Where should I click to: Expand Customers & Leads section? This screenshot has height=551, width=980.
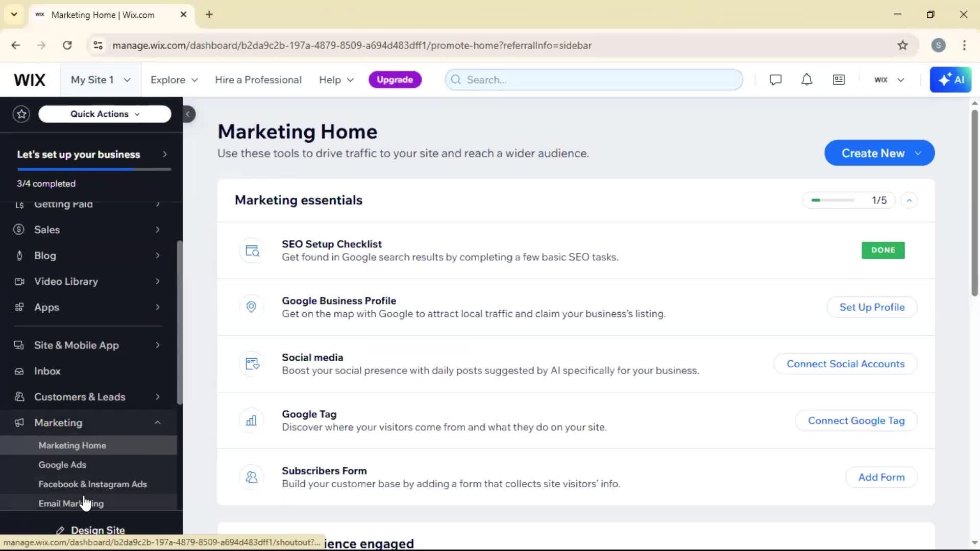click(158, 397)
